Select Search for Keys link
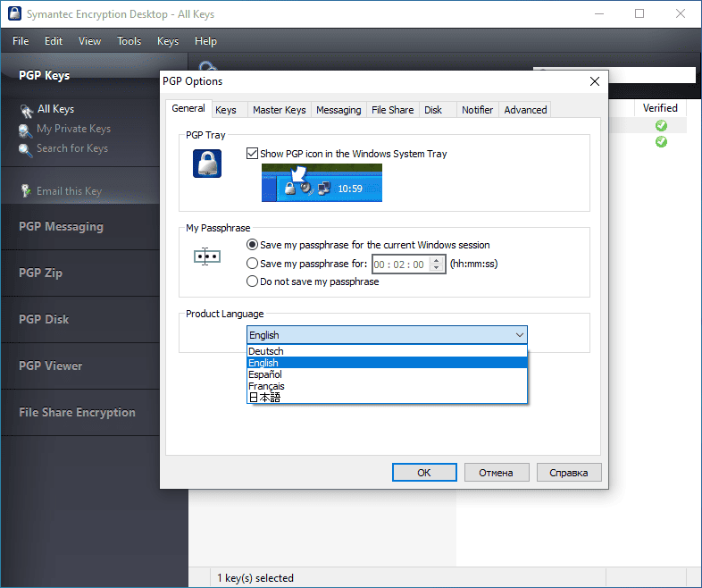 click(72, 148)
